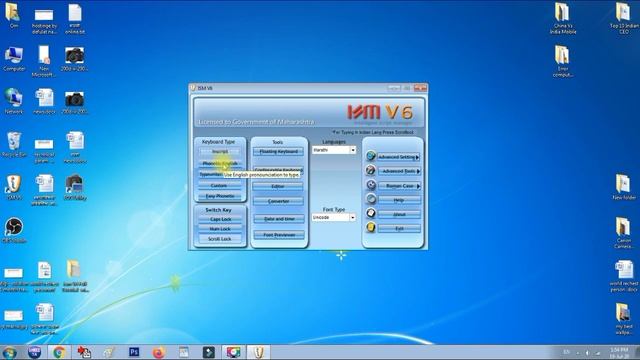Select the Typewriter keyboard type
This screenshot has height=360, width=640.
(211, 174)
